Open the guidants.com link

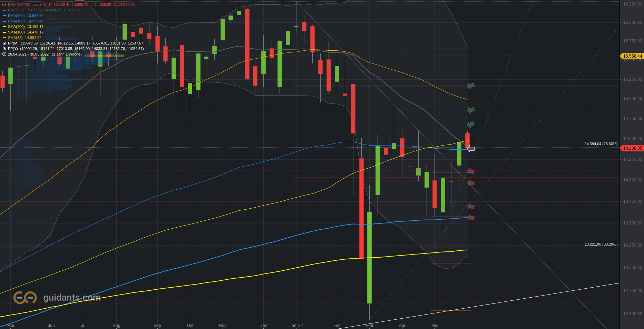coord(72,297)
